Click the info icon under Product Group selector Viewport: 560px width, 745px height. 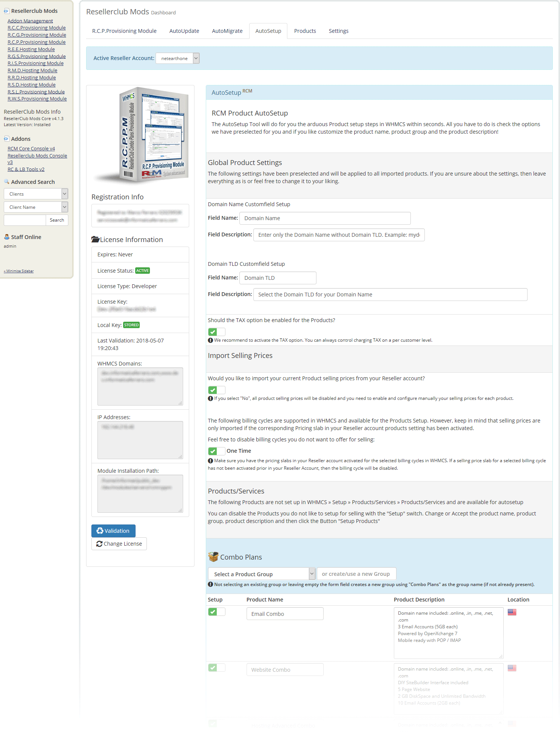coord(211,585)
